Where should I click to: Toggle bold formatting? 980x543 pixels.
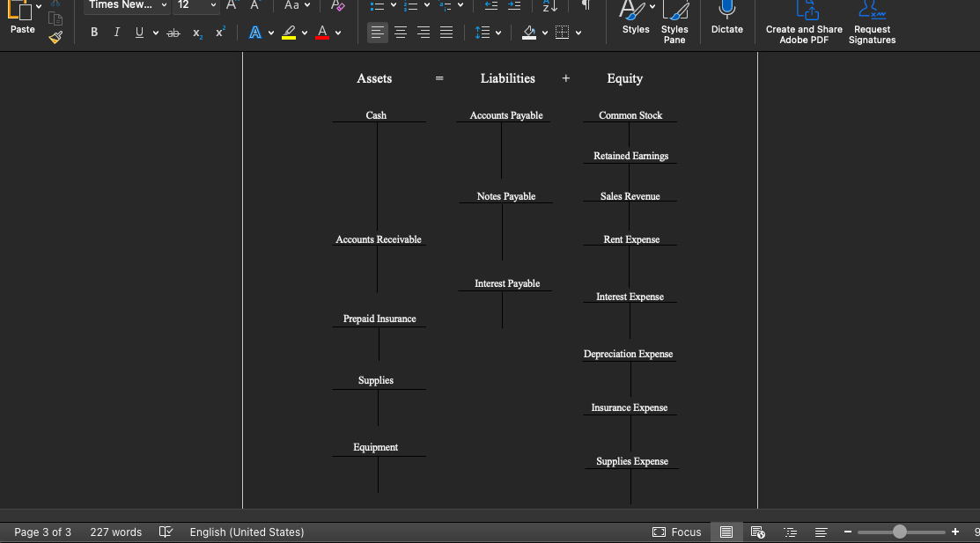coord(94,32)
